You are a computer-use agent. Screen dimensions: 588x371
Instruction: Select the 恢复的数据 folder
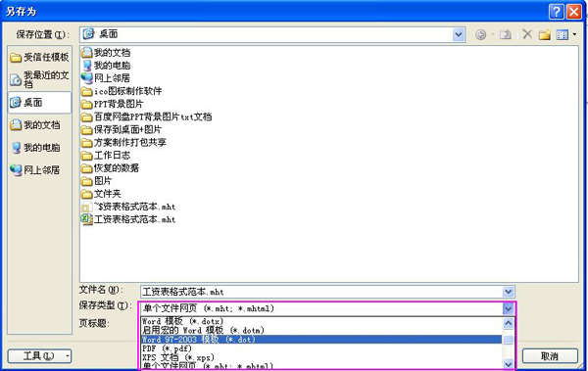[110, 168]
